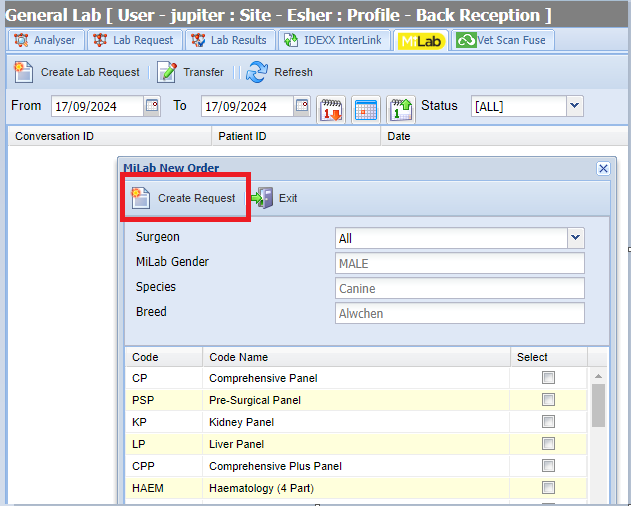Screen dimensions: 631x506
Task: Select the Haematology (4 Part) row name
Action: 261,488
